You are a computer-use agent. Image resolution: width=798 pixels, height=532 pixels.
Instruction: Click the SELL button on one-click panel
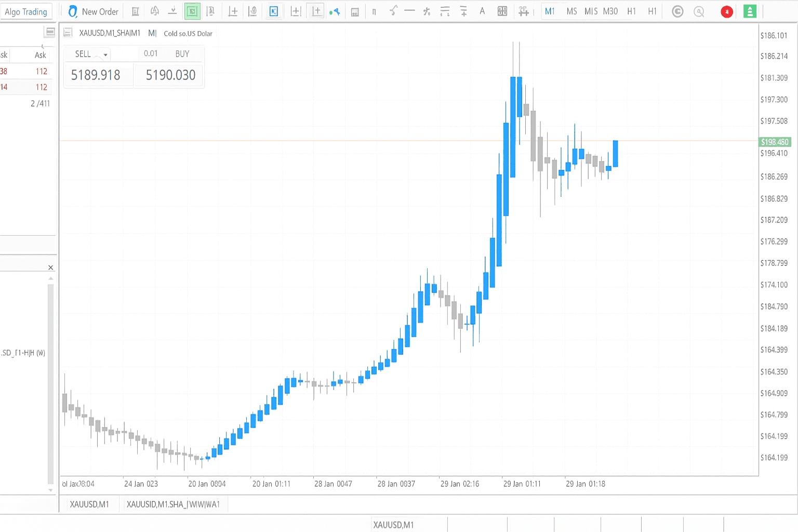83,54
